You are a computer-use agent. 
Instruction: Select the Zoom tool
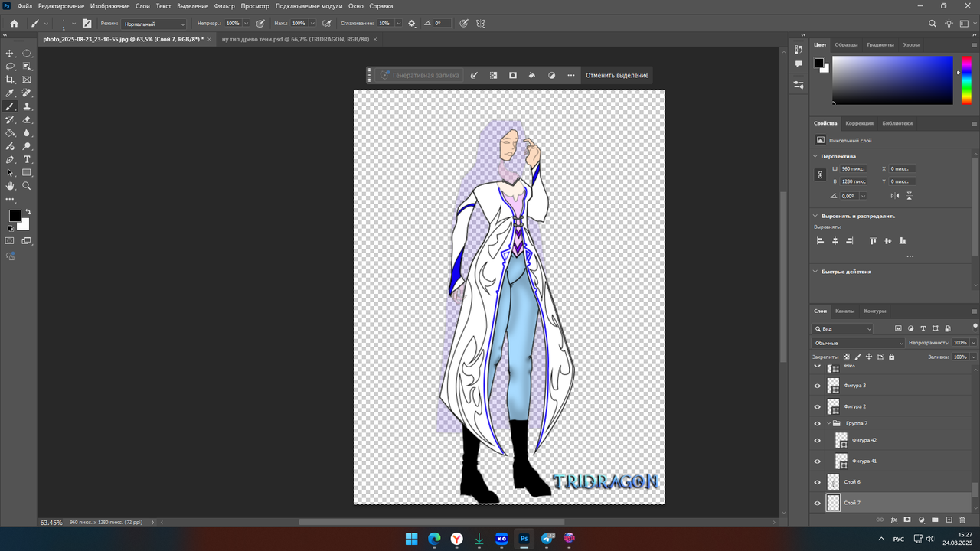(x=27, y=186)
